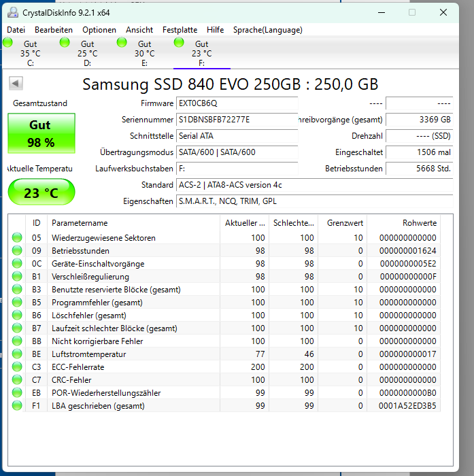Click the Aktueller column header
Screen dimensions: 474x476
coord(244,223)
